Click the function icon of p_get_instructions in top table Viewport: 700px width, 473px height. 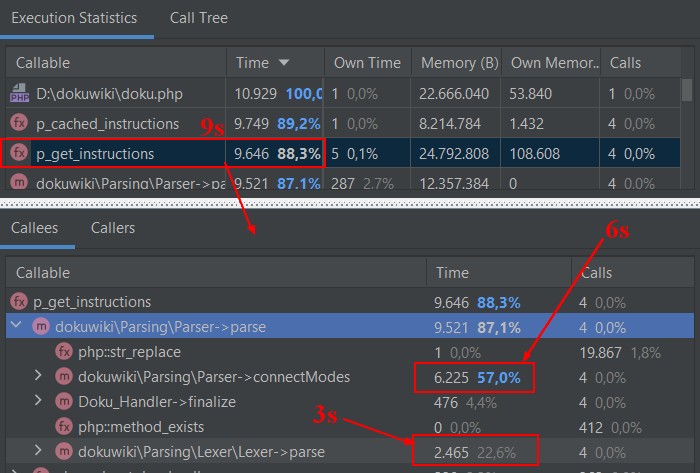click(19, 154)
